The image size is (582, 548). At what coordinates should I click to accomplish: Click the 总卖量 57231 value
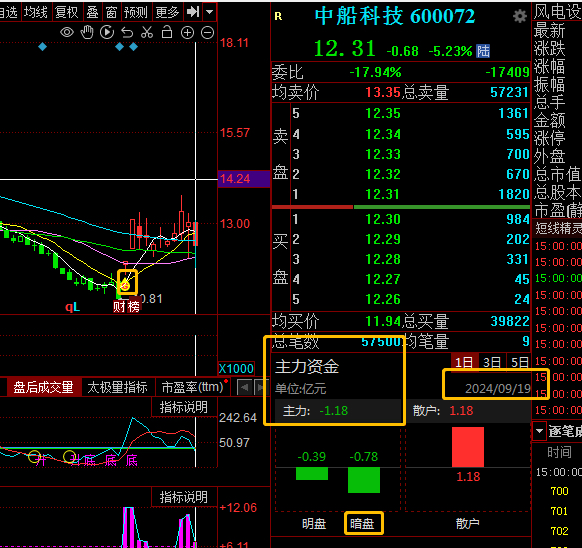(x=509, y=92)
